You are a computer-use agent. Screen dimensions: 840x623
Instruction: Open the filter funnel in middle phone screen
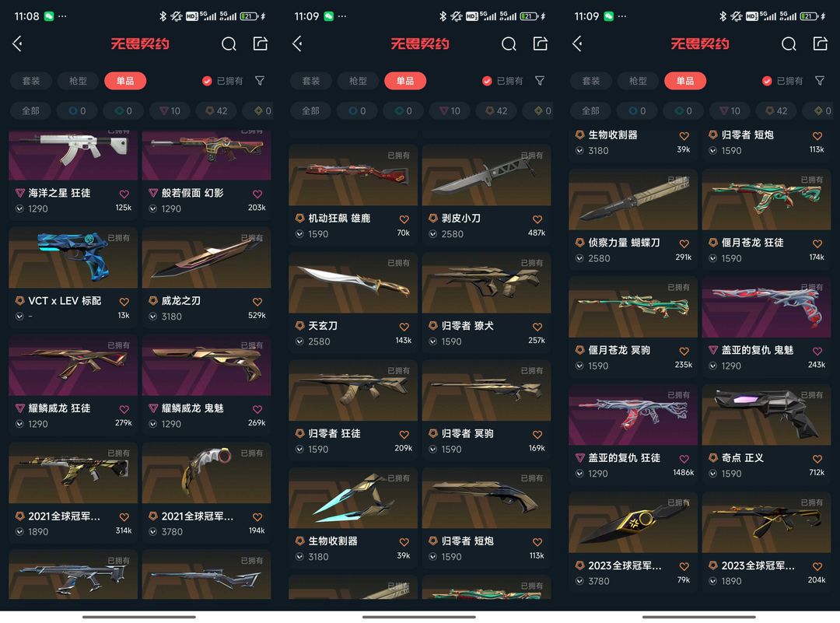(x=540, y=81)
